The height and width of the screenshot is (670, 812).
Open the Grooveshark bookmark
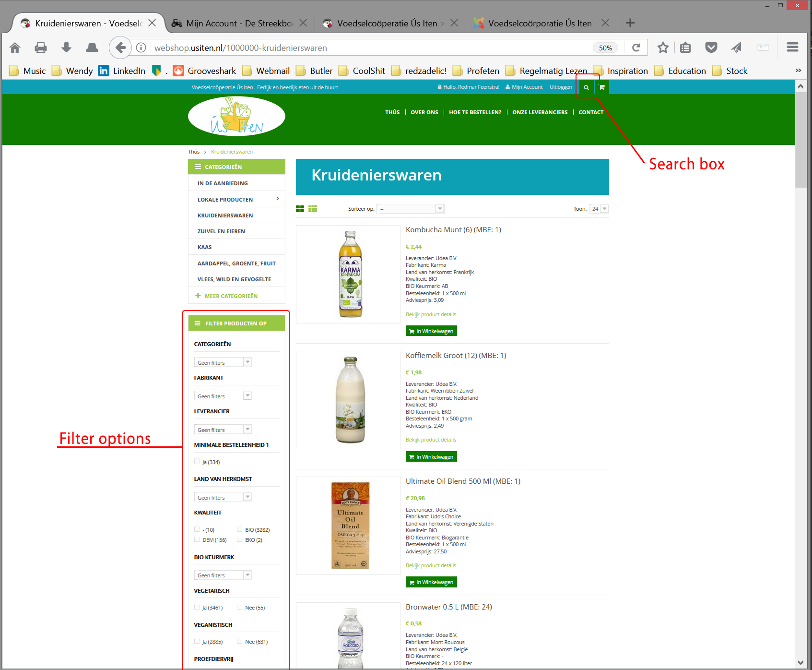click(204, 71)
